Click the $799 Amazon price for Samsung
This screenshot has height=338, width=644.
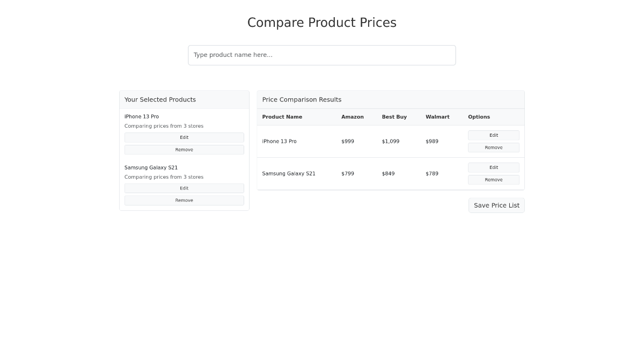(x=348, y=174)
